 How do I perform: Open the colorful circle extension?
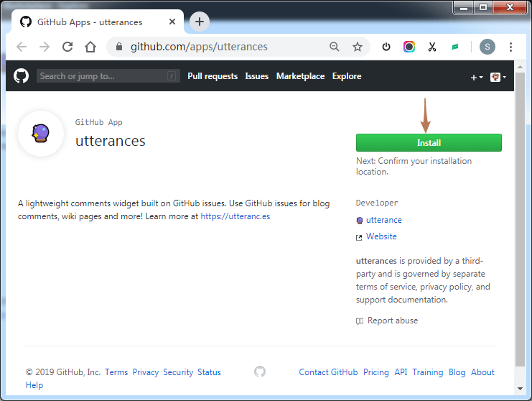click(x=409, y=47)
